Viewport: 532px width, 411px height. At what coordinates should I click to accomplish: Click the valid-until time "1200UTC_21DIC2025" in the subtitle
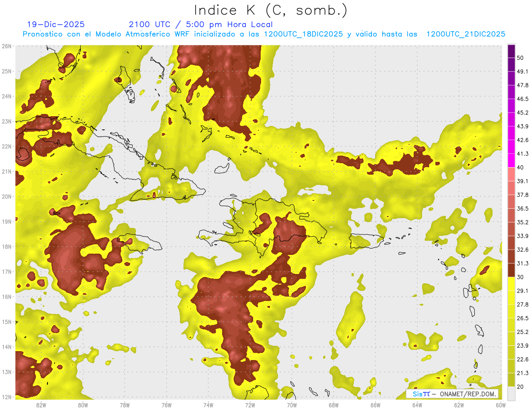pos(466,34)
